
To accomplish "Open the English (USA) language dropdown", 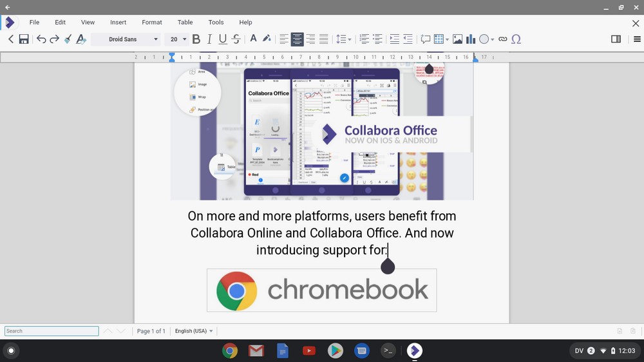I will (x=194, y=331).
